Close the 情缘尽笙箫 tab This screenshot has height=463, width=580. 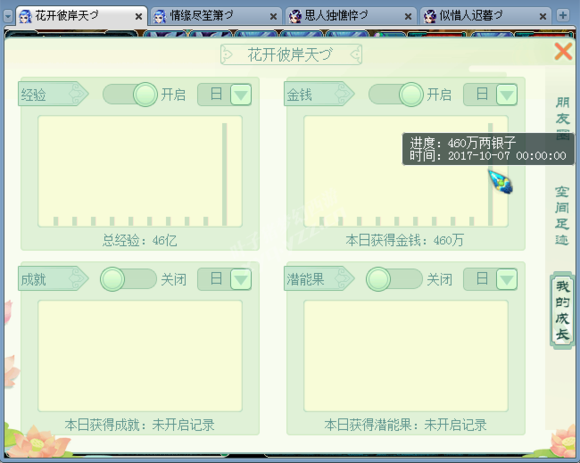(x=273, y=16)
